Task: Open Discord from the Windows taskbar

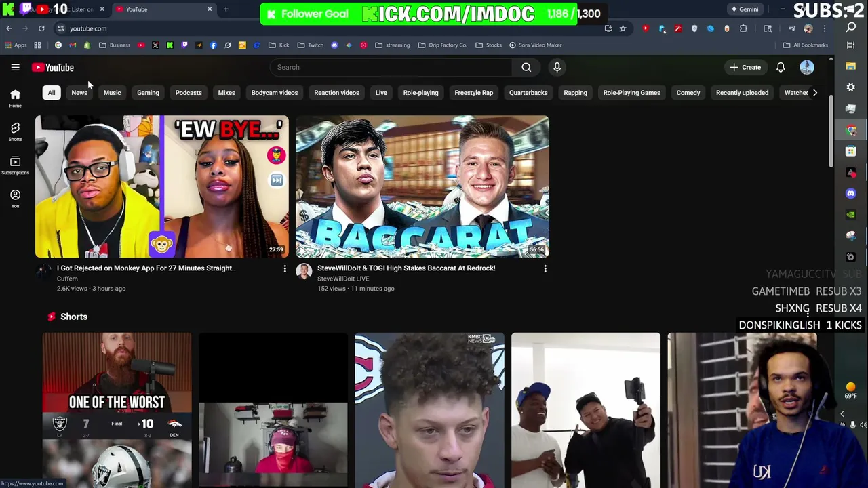Action: pos(851,193)
